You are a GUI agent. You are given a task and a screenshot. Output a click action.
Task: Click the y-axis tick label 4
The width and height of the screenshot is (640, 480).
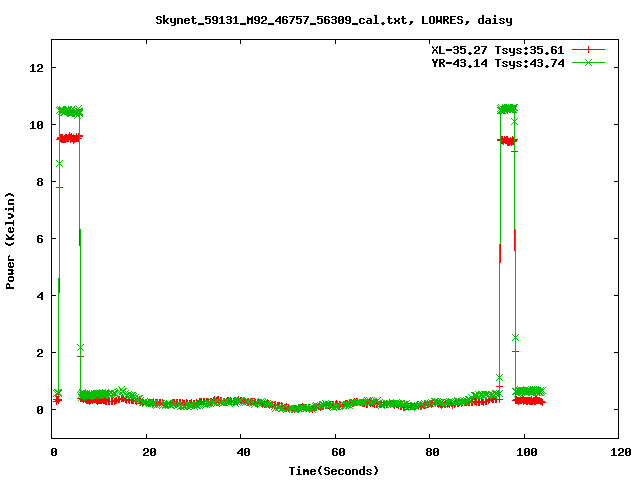40,296
